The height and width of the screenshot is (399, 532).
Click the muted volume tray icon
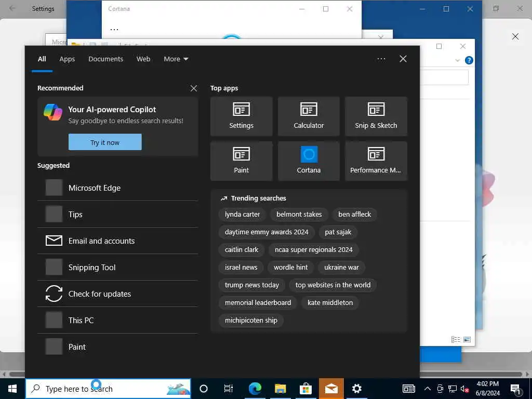(465, 389)
